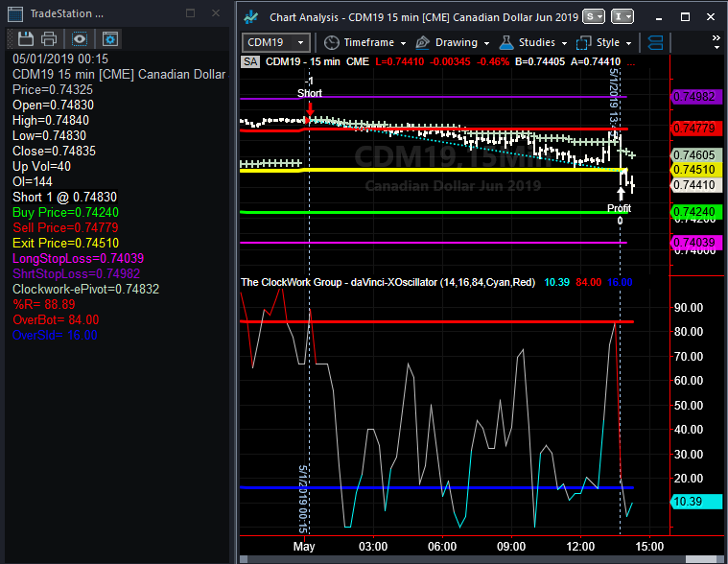Click 'Close=0.74835' row in data window
Image resolution: width=728 pixels, height=564 pixels.
pos(54,151)
